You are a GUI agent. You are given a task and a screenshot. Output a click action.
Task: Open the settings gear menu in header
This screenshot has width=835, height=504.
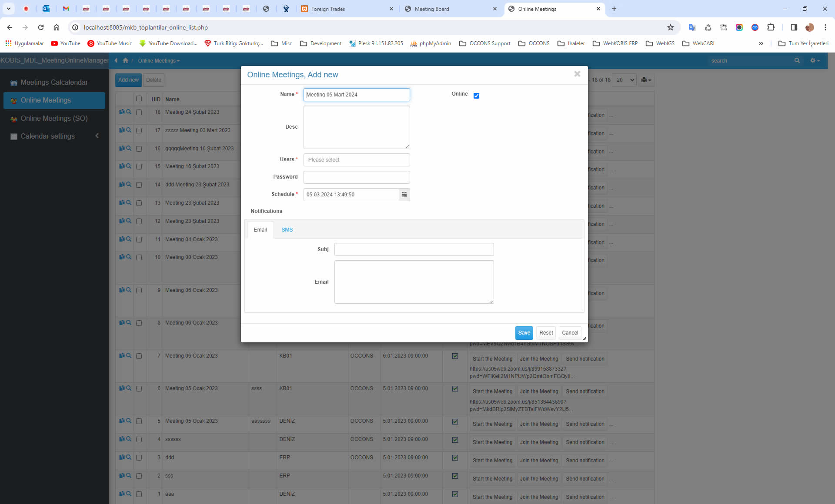815,60
